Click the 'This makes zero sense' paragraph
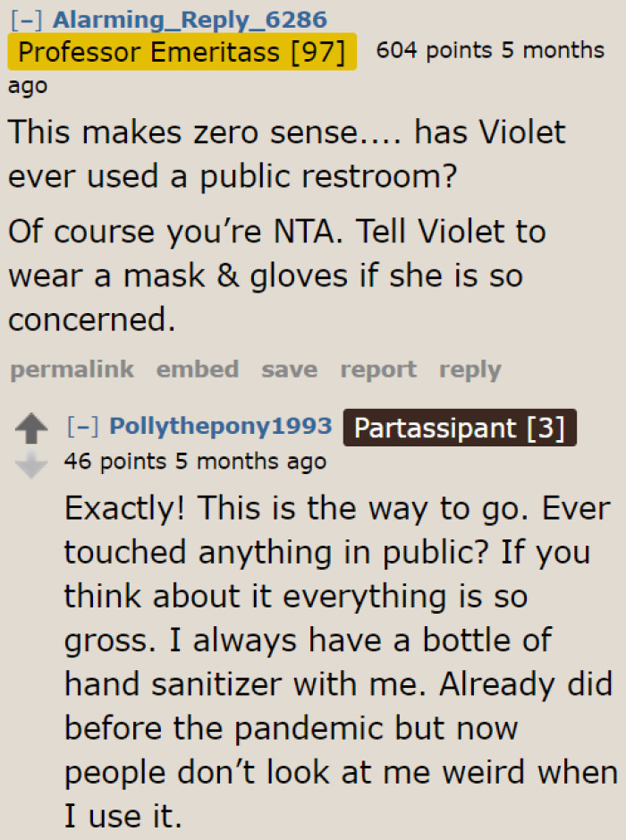Viewport: 626px width, 840px height. (x=286, y=154)
